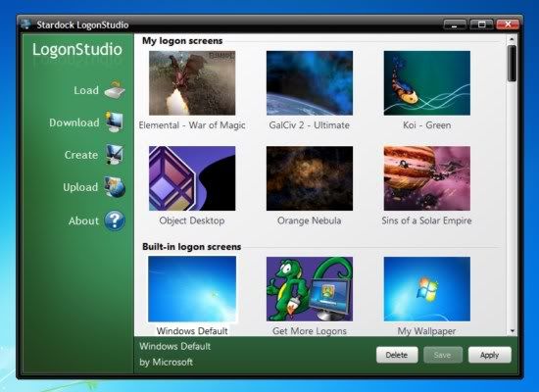Choose the Upload sidebar label
The width and height of the screenshot is (539, 392).
click(x=80, y=187)
